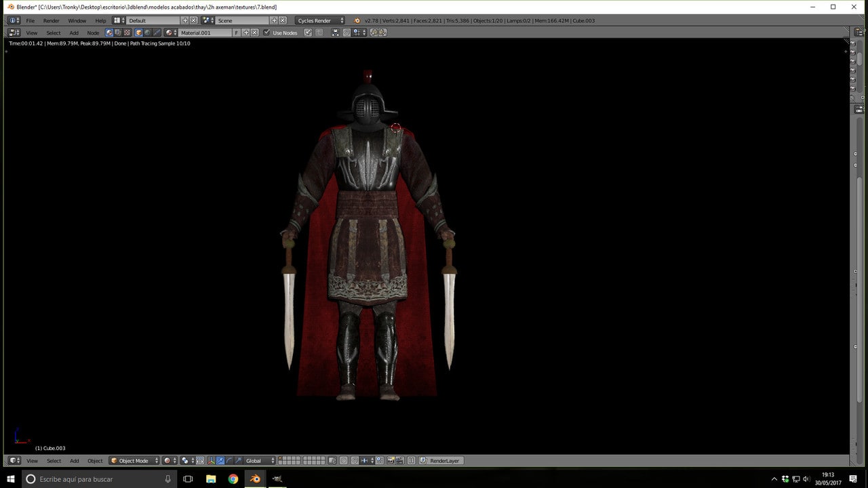
Task: Click the Blender logo in info header
Action: [357, 20]
